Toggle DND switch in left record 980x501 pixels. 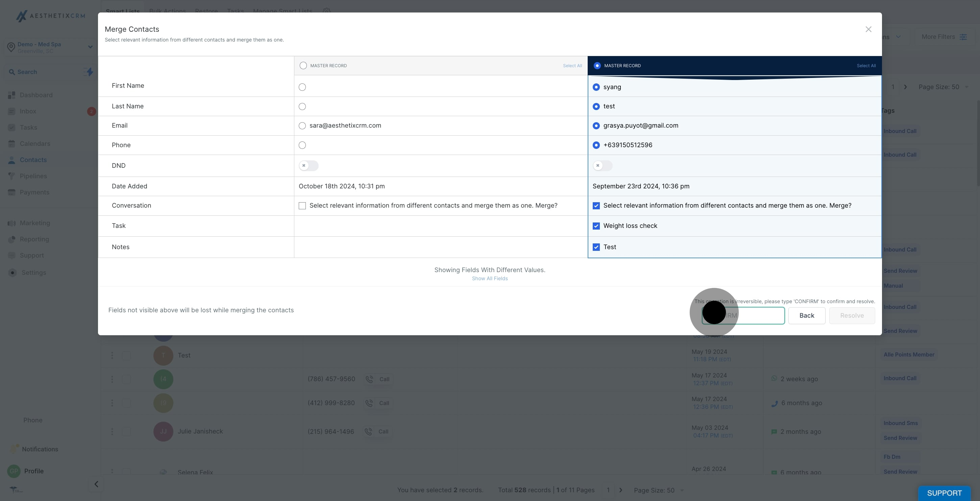click(309, 166)
